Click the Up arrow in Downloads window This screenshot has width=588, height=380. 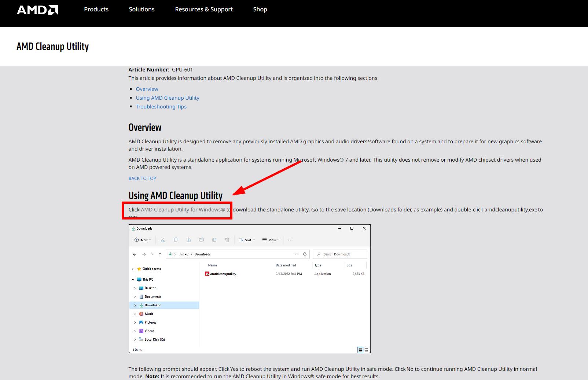pyautogui.click(x=160, y=254)
